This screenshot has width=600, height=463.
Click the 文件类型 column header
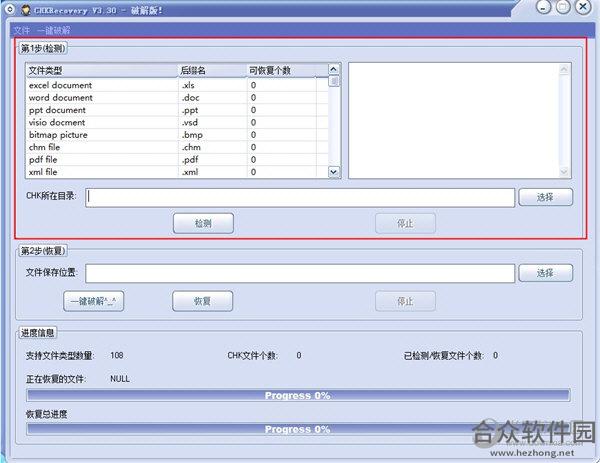pos(102,70)
